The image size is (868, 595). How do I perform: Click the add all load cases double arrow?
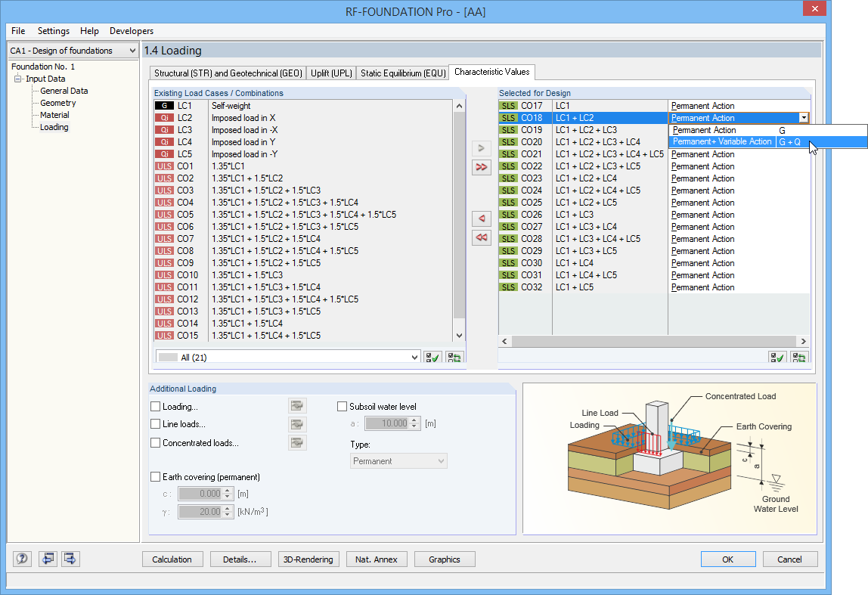tap(481, 167)
